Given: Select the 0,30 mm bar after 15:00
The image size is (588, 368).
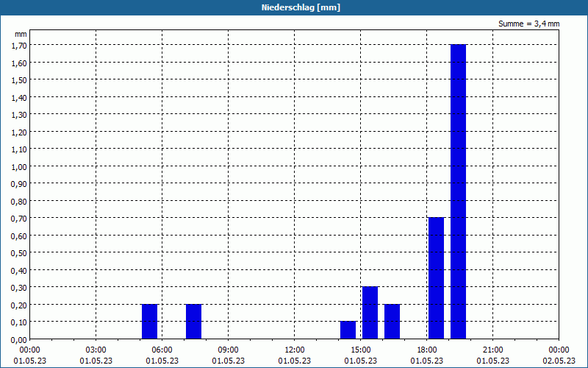Looking at the screenshot, I should (370, 313).
